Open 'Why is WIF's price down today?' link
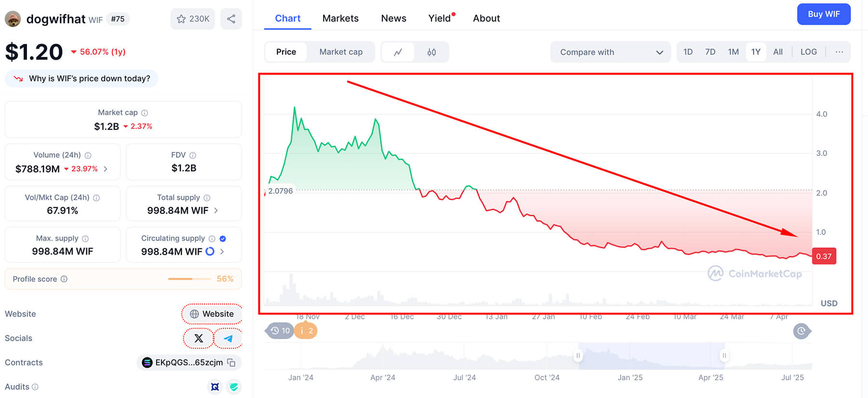The image size is (868, 398). [81, 78]
